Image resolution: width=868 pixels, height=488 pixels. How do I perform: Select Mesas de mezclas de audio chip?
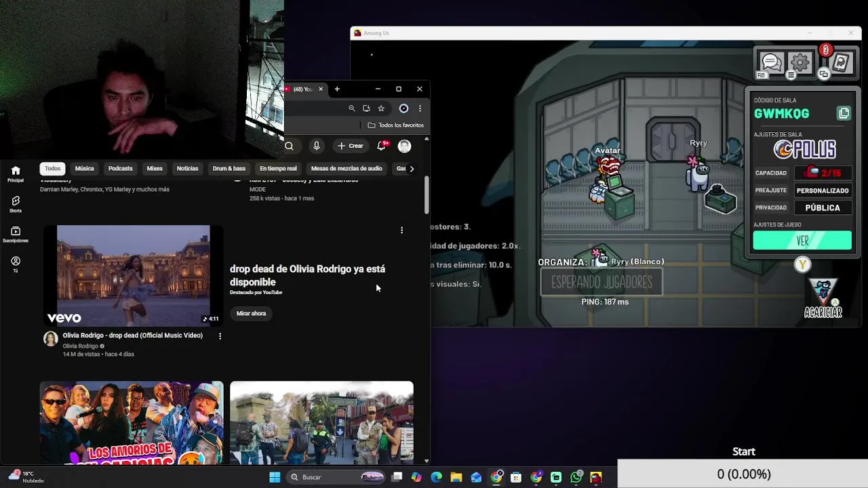tap(347, 168)
